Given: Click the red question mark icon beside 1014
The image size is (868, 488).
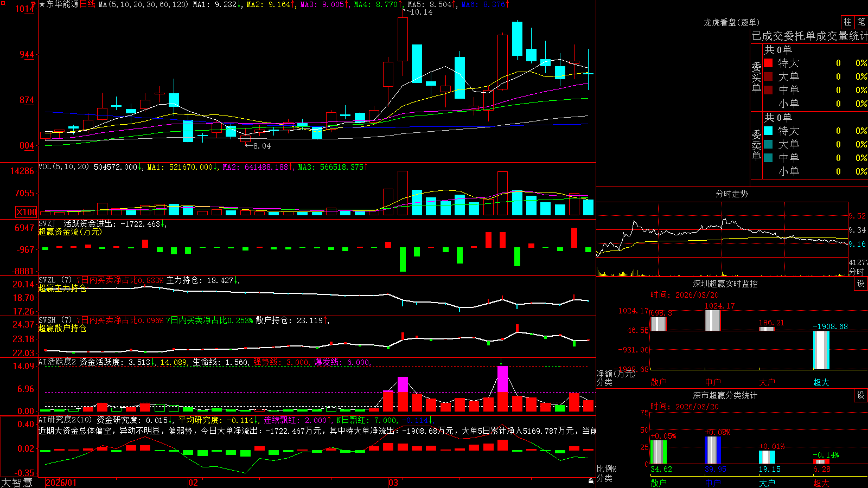Looking at the screenshot, I should point(34,5).
